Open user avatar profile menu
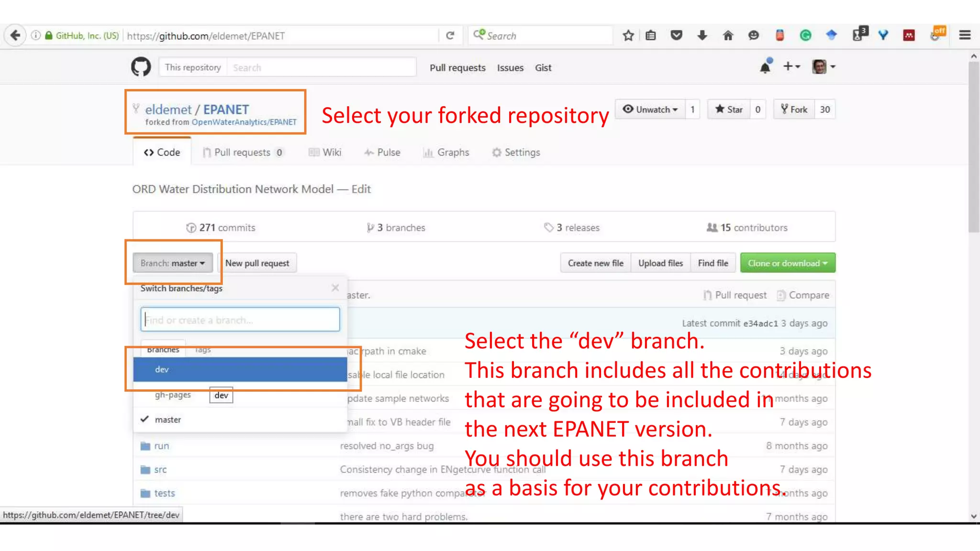Viewport: 980px width, 551px height. pos(824,66)
